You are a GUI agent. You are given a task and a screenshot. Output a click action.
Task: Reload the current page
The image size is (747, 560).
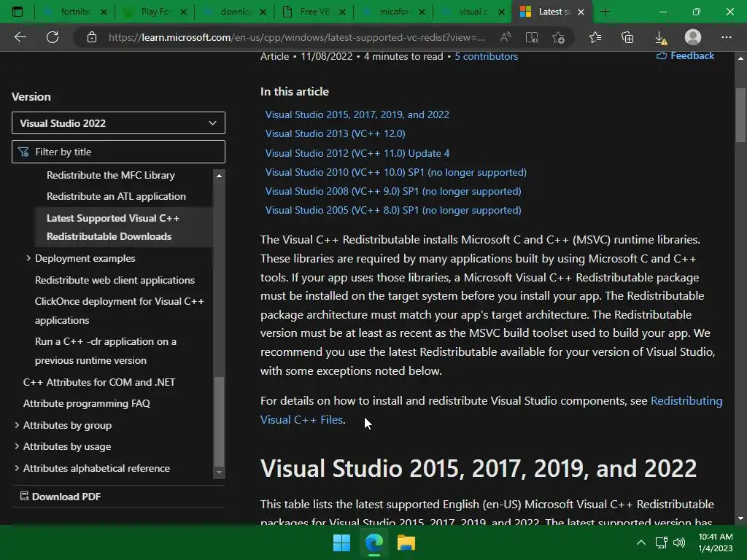tap(53, 36)
